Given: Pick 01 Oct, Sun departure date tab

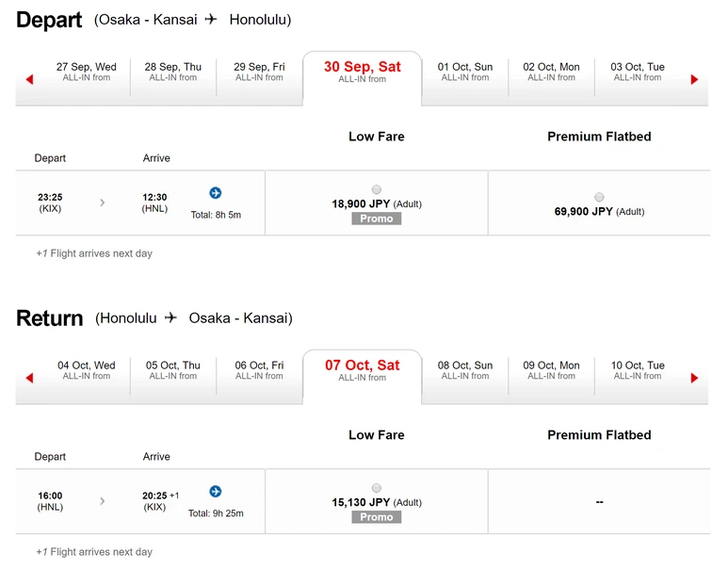Looking at the screenshot, I should click(x=465, y=72).
